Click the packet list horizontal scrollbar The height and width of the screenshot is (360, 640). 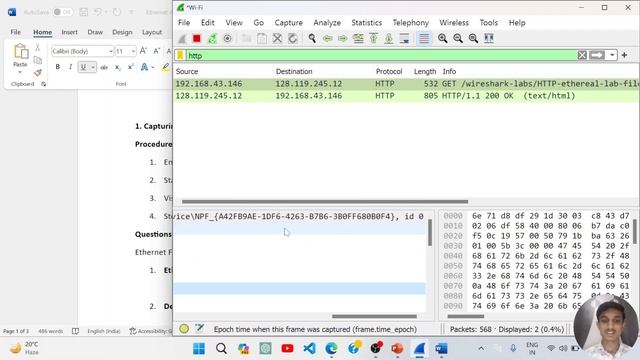pyautogui.click(x=325, y=202)
